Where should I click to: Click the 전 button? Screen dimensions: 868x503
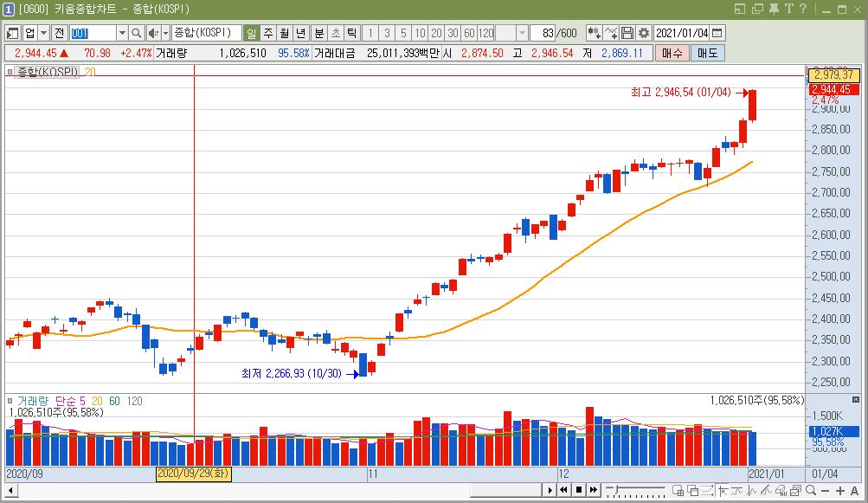(59, 33)
